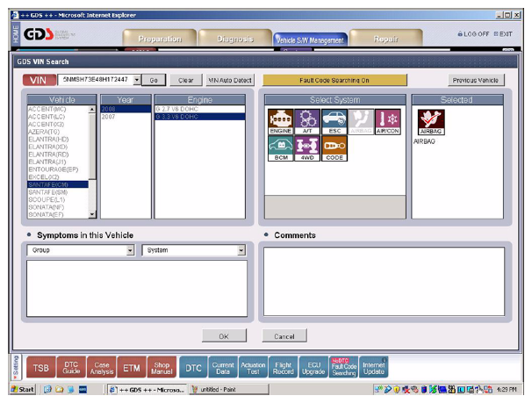Select AZERA(TG) in Vehicle list

(x=58, y=132)
